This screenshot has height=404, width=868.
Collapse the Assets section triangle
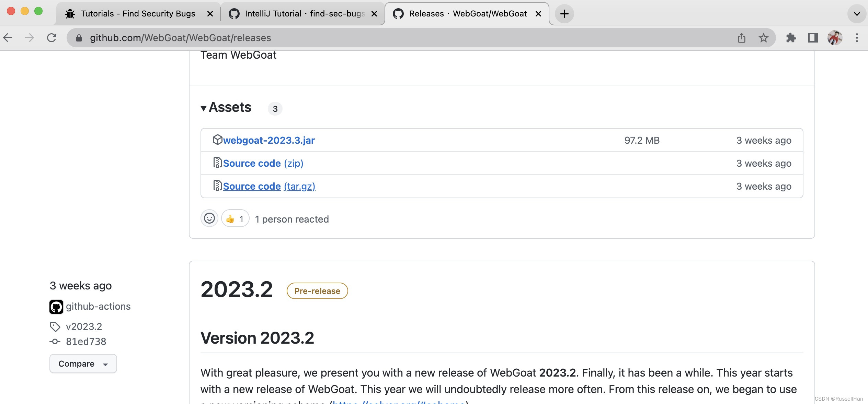203,108
